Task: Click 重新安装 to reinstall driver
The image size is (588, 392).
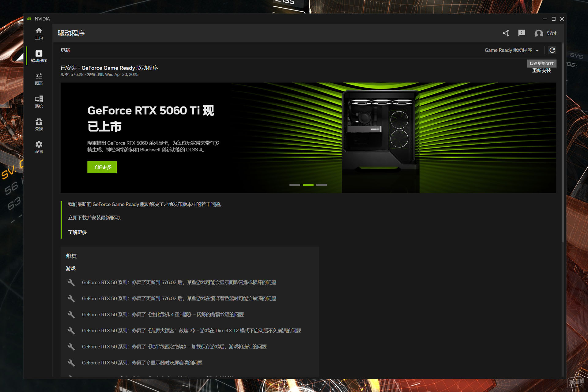Action: pyautogui.click(x=541, y=70)
